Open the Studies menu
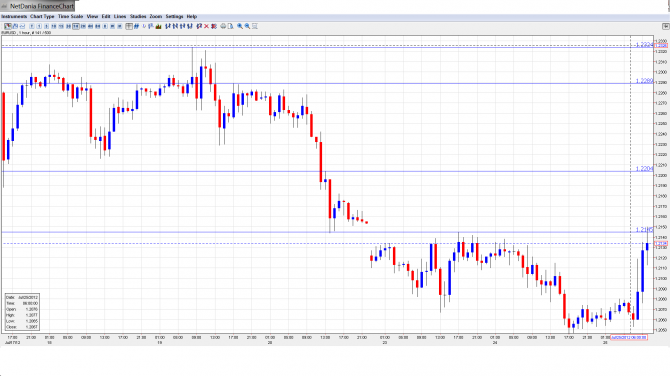The height and width of the screenshot is (376, 670). [138, 17]
